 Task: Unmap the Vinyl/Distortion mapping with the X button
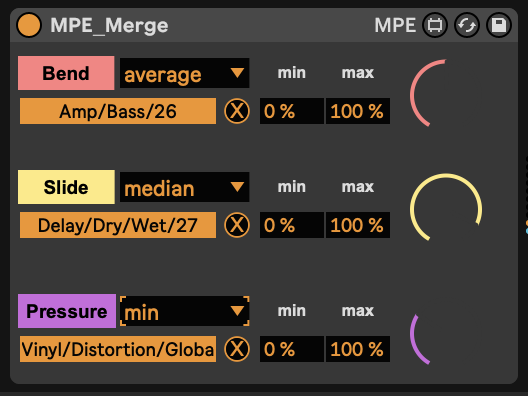[x=237, y=349]
